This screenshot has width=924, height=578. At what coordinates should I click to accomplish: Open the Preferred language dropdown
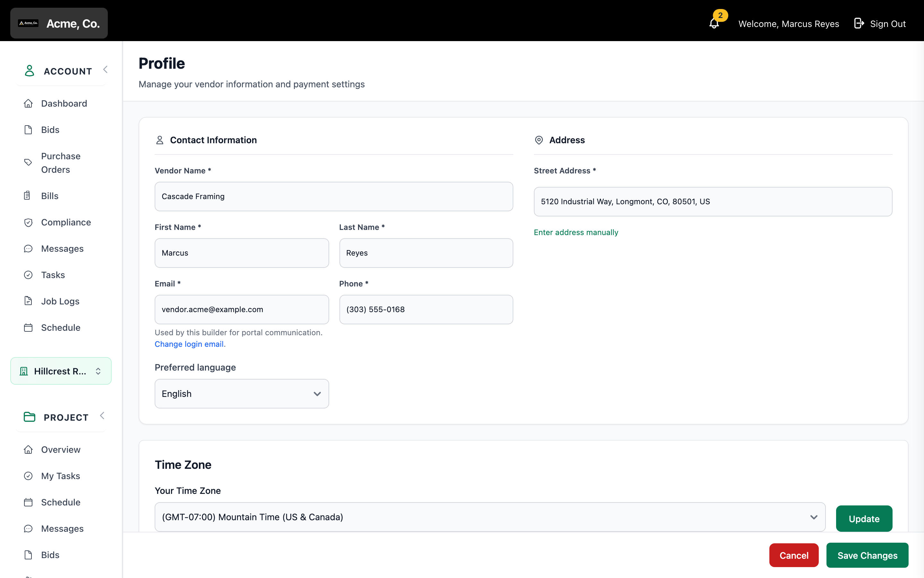(x=242, y=394)
